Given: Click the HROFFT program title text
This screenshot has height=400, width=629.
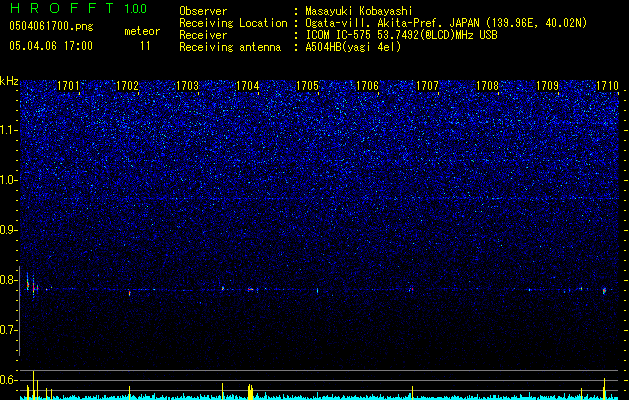Looking at the screenshot, I should [x=62, y=8].
